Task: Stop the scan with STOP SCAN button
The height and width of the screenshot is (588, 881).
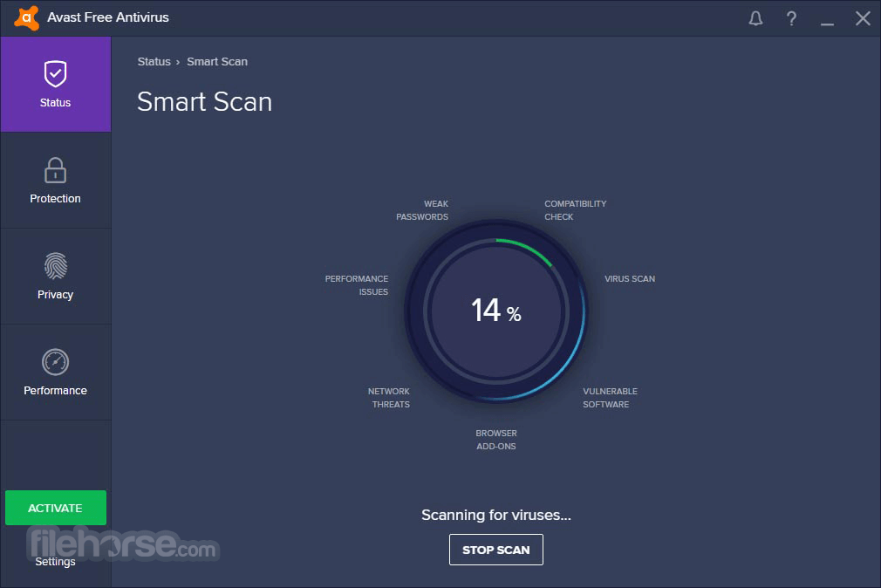Action: [x=496, y=550]
